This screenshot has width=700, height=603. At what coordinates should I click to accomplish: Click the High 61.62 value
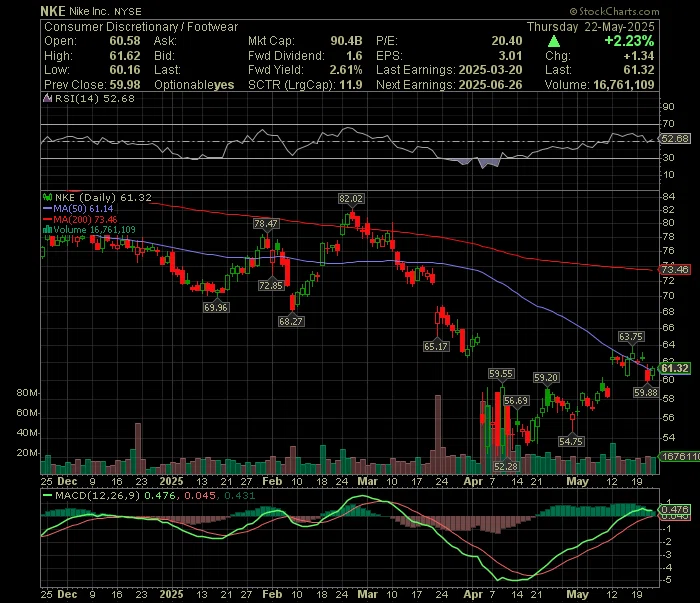(x=125, y=56)
